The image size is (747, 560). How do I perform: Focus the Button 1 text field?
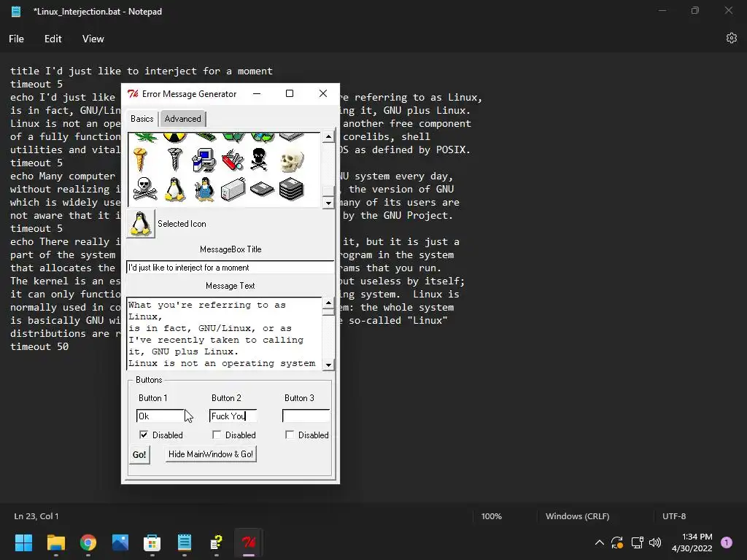point(160,416)
